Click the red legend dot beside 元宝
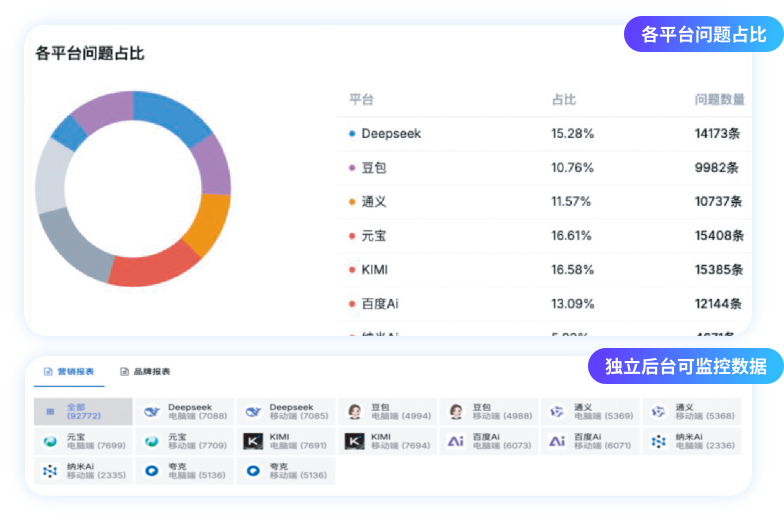 tap(352, 236)
